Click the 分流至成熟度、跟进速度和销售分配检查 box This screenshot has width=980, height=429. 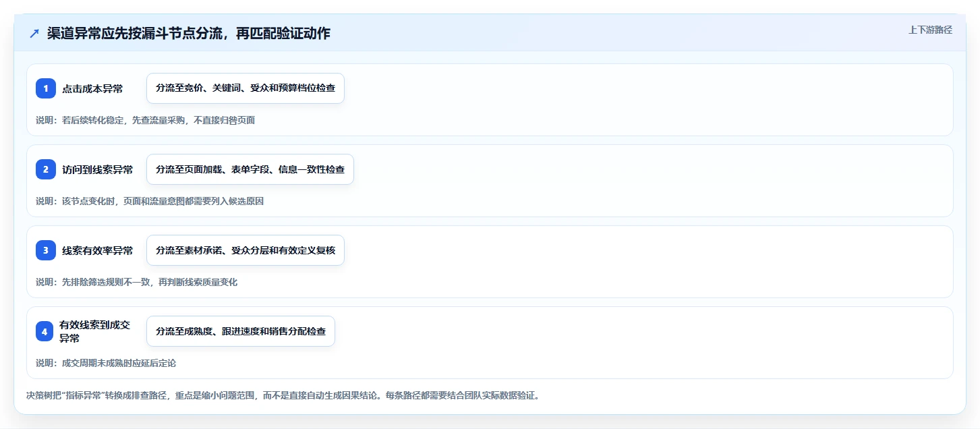(x=241, y=331)
